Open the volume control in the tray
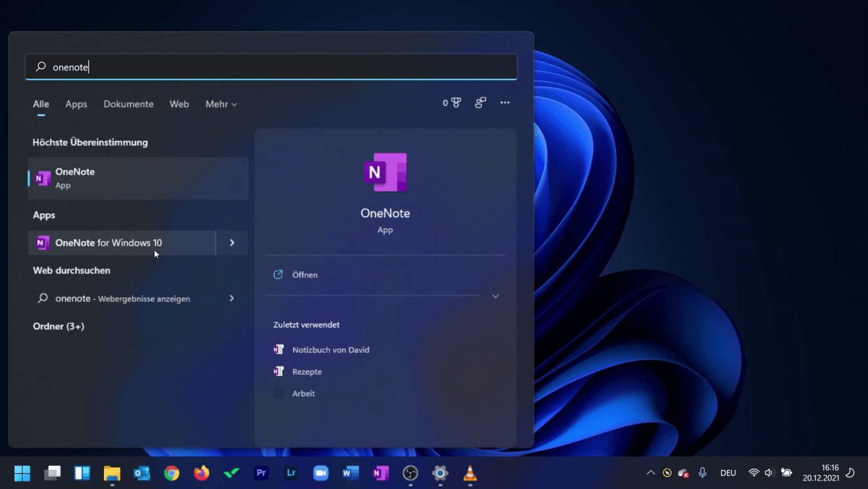This screenshot has height=489, width=868. 769,473
